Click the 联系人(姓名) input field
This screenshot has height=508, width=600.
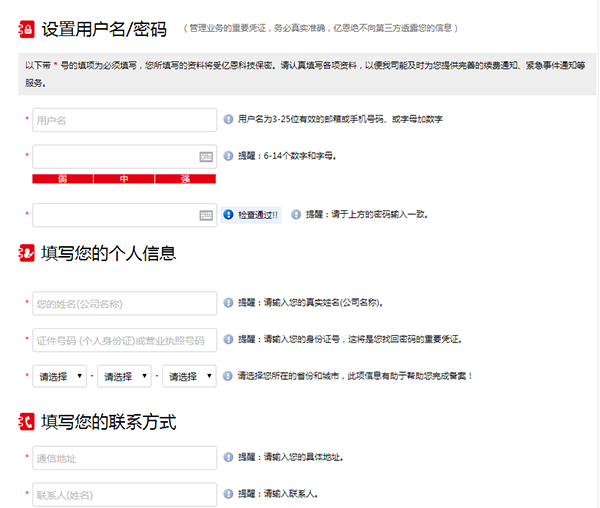[x=124, y=495]
